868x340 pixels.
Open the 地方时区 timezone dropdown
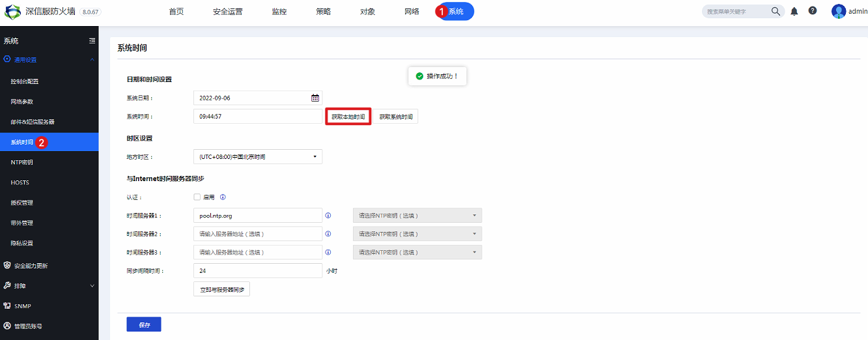pos(257,157)
